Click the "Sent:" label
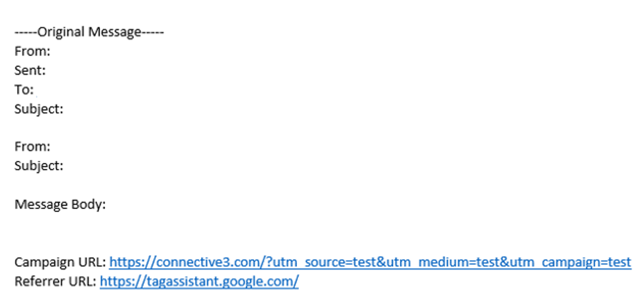644x304 pixels. [30, 71]
